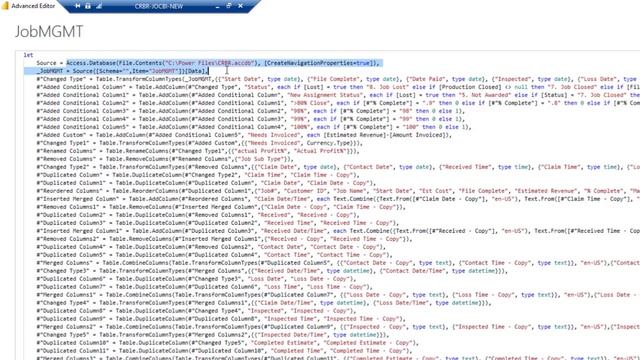Click the remote session name on the connection bar
This screenshot has width=640, height=360.
click(159, 6)
